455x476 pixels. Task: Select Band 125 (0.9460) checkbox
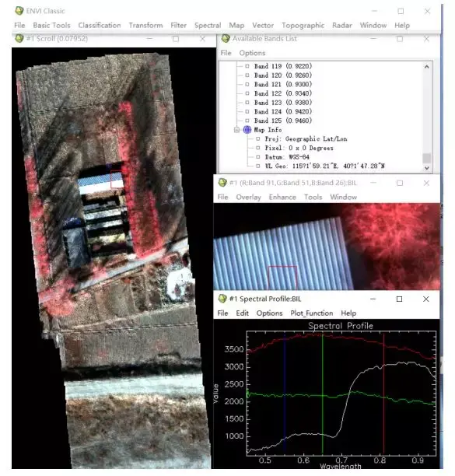tap(247, 121)
